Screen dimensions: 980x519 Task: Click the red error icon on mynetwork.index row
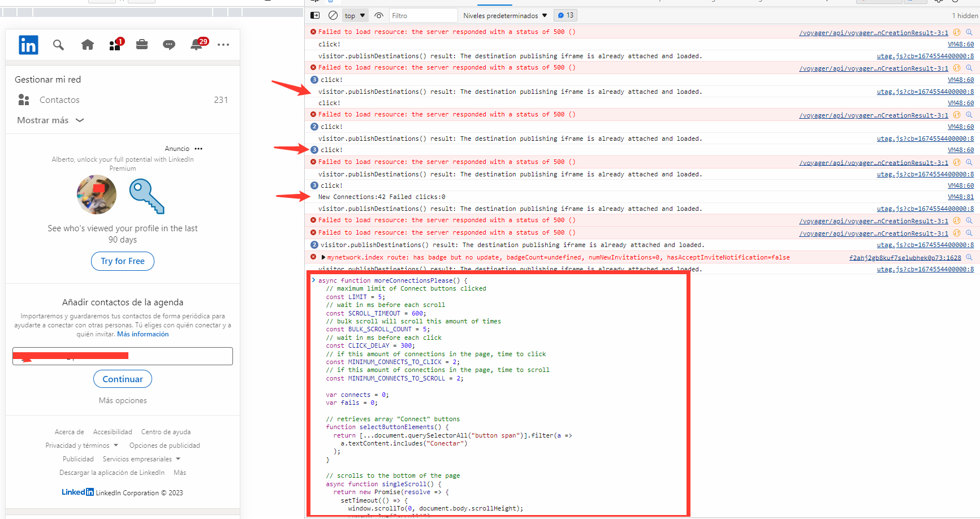click(313, 257)
